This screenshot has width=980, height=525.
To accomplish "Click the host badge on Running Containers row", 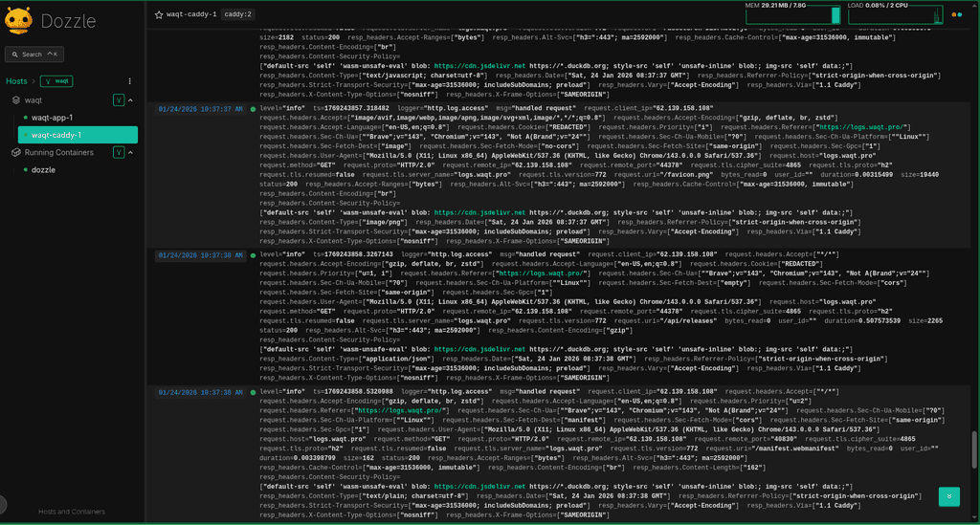I will [119, 152].
